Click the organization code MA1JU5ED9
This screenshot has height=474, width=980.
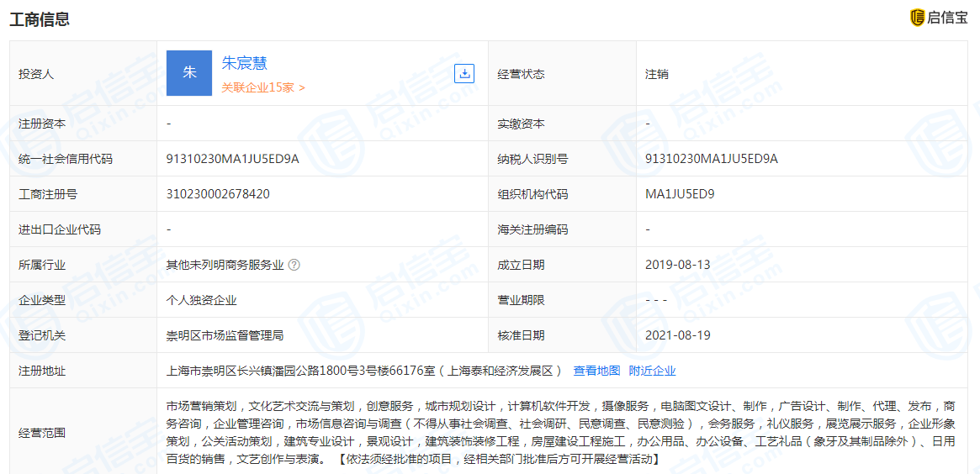(680, 194)
